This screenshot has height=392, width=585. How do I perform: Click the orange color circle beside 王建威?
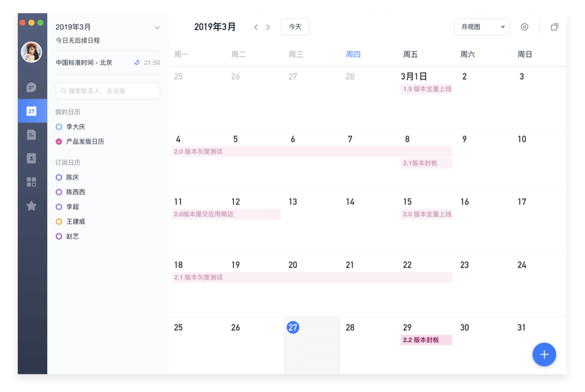[x=59, y=221]
